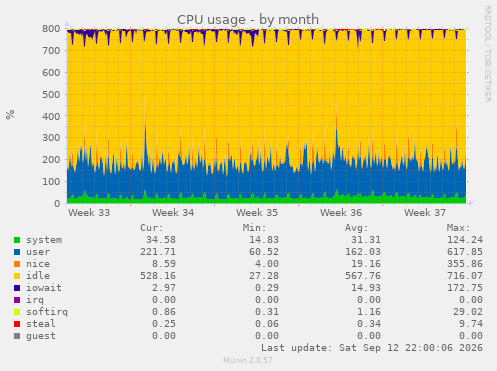Click the green system legend swatch
This screenshot has height=371, width=497.
pos(17,240)
